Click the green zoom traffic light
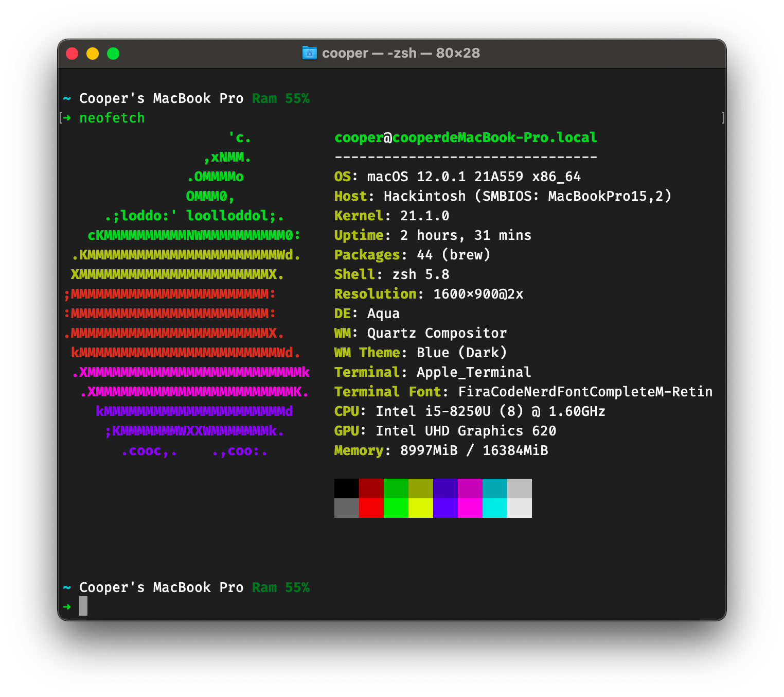The height and width of the screenshot is (697, 784). pyautogui.click(x=113, y=53)
